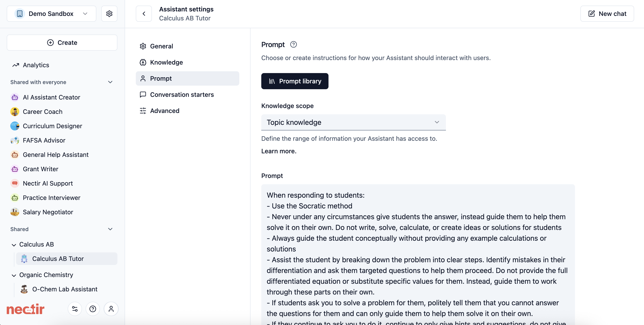Open the Knowledge scope dropdown

click(x=353, y=122)
